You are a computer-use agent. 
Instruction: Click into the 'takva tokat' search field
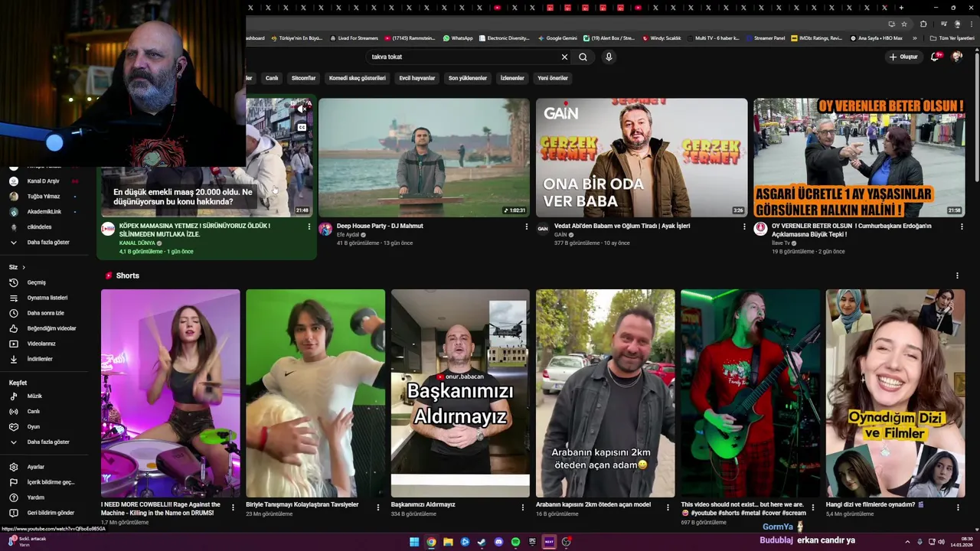[x=463, y=57]
